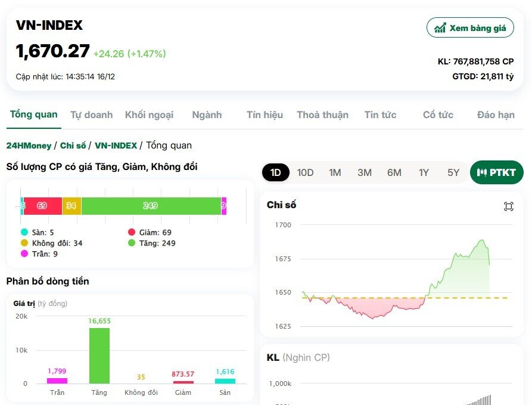The width and height of the screenshot is (532, 405).
Task: View the Ngành tab
Action: (x=207, y=115)
